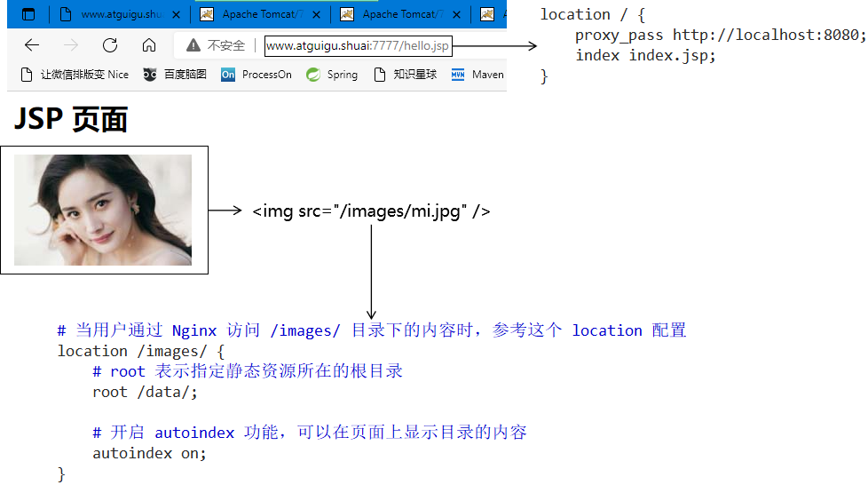
Task: Click the woman's photo on JSP page
Action: pyautogui.click(x=103, y=210)
